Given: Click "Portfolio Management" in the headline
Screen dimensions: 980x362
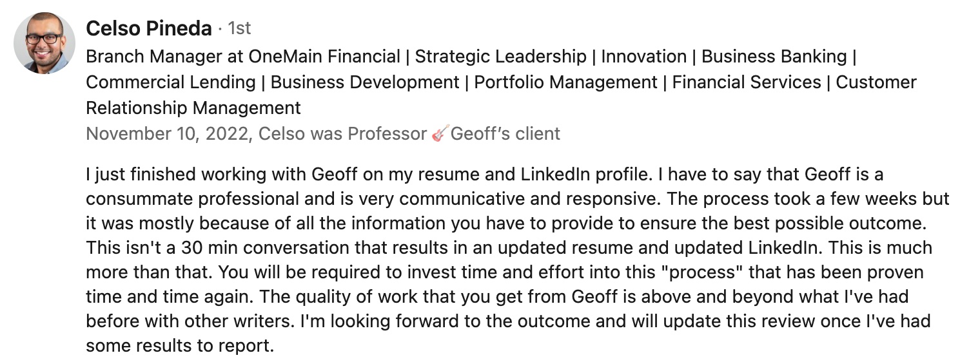Looking at the screenshot, I should pos(565,82).
